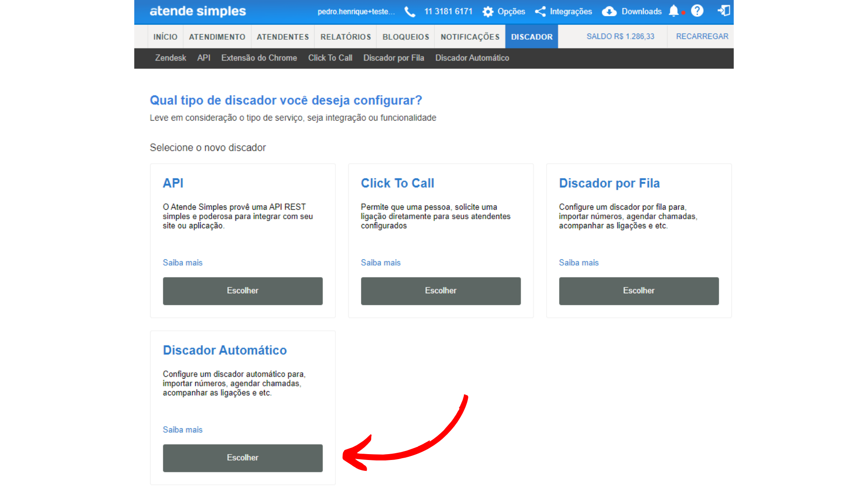Viewport: 868px width, 488px height.
Task: Open notifications bell icon
Action: [674, 11]
